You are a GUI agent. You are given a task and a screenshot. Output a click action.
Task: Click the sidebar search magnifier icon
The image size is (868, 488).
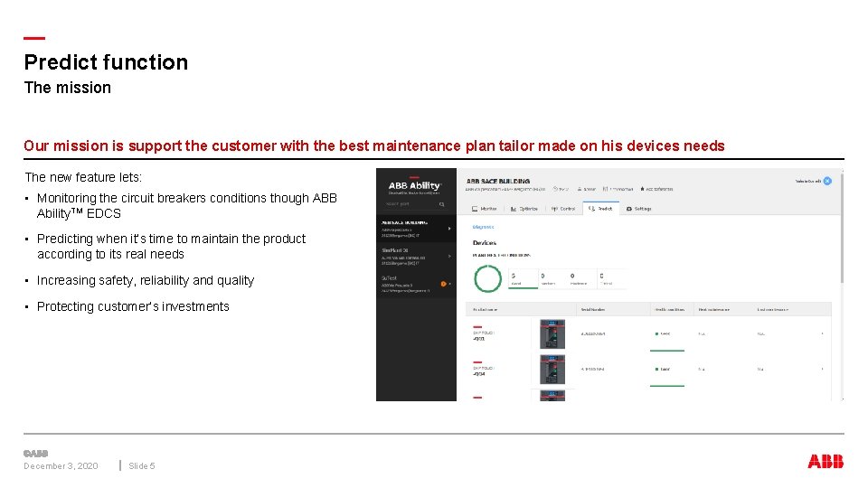(442, 204)
